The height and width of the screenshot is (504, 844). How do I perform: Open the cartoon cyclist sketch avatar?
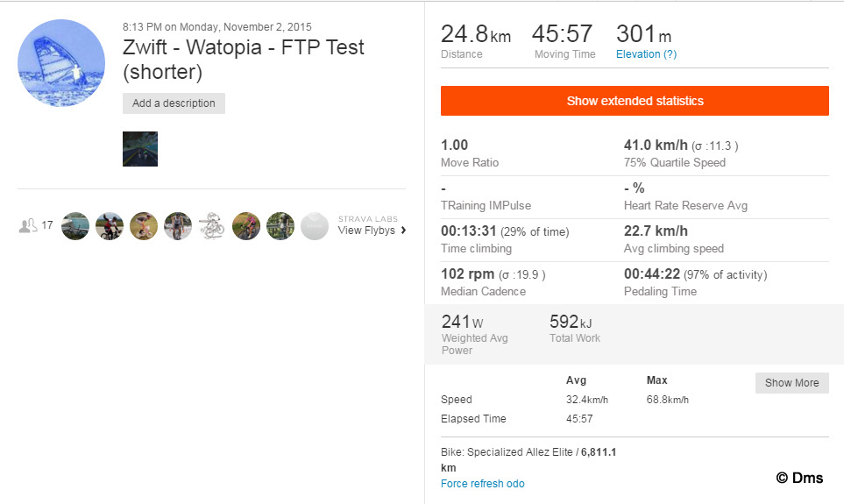tap(212, 226)
